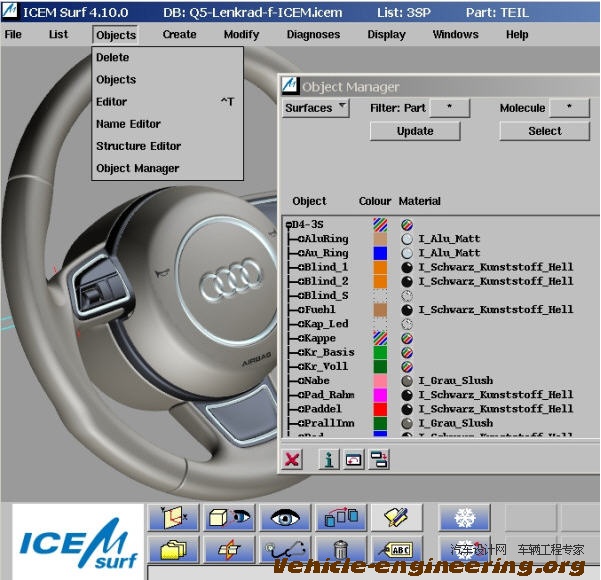Open the Windows menu

pos(456,35)
